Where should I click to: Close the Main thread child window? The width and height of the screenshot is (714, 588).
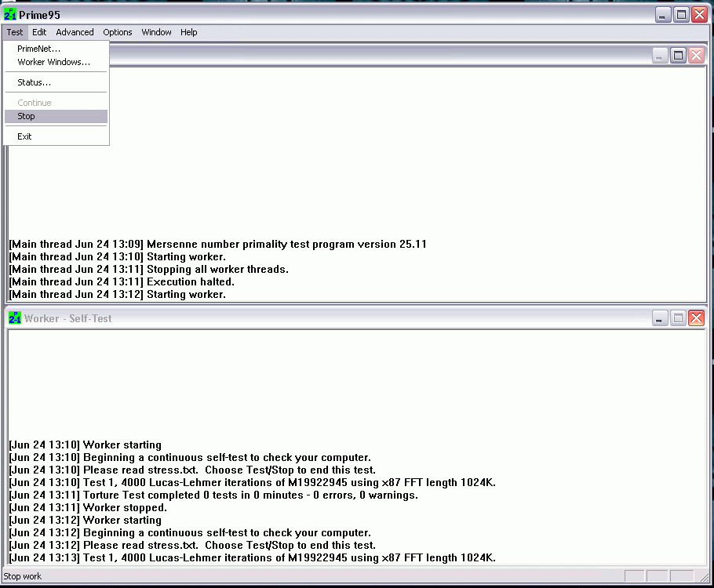coord(696,56)
